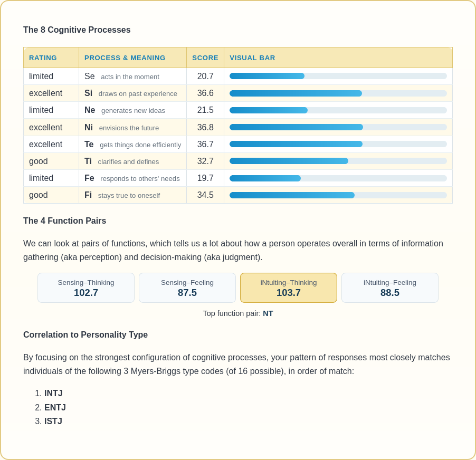Screen dimensions: 476x460
Task: Click the Ni envisions the future bar
Action: [338, 127]
